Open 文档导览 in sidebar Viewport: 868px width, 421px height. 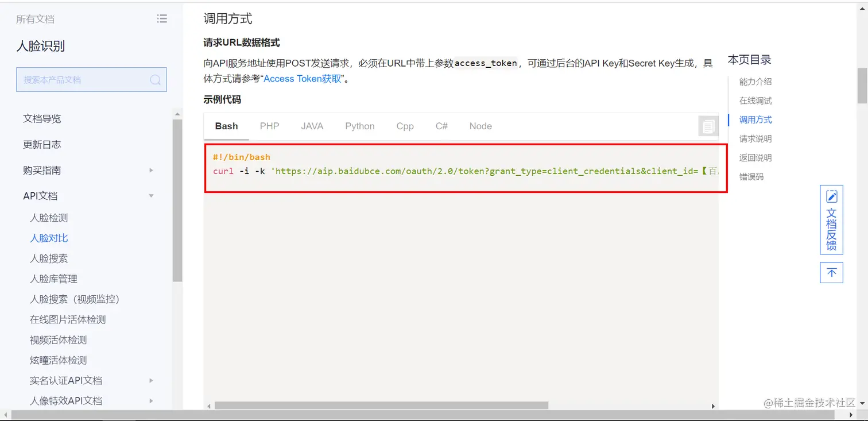[42, 119]
